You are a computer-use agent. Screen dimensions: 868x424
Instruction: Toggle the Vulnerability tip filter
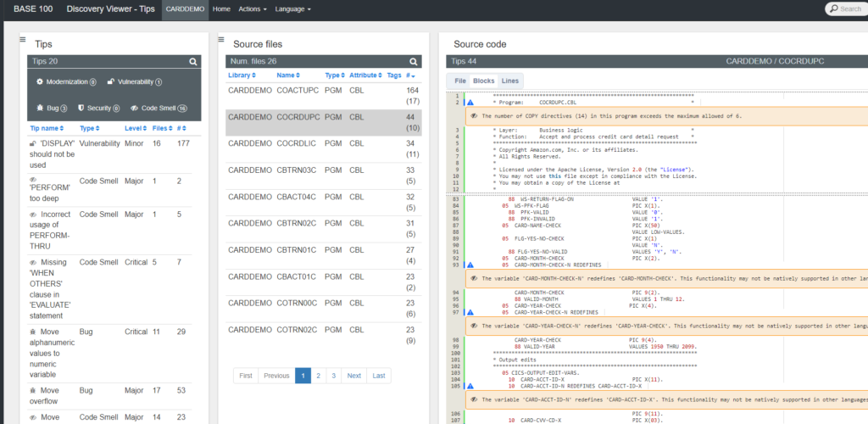click(x=134, y=82)
